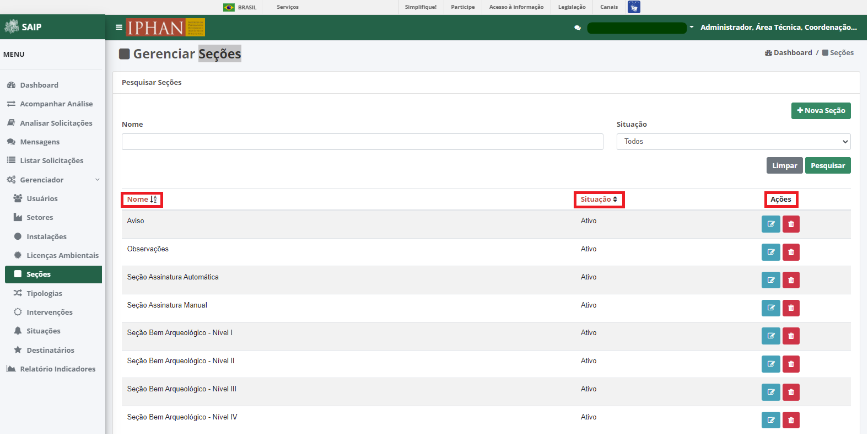The image size is (868, 436).
Task: Open Dashboard from the sidebar
Action: [39, 85]
